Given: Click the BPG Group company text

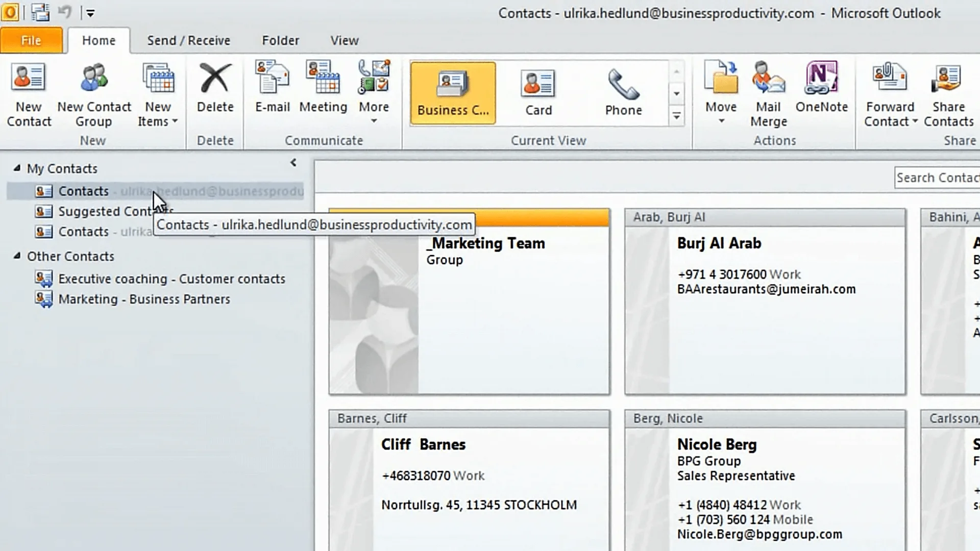Looking at the screenshot, I should [x=709, y=461].
